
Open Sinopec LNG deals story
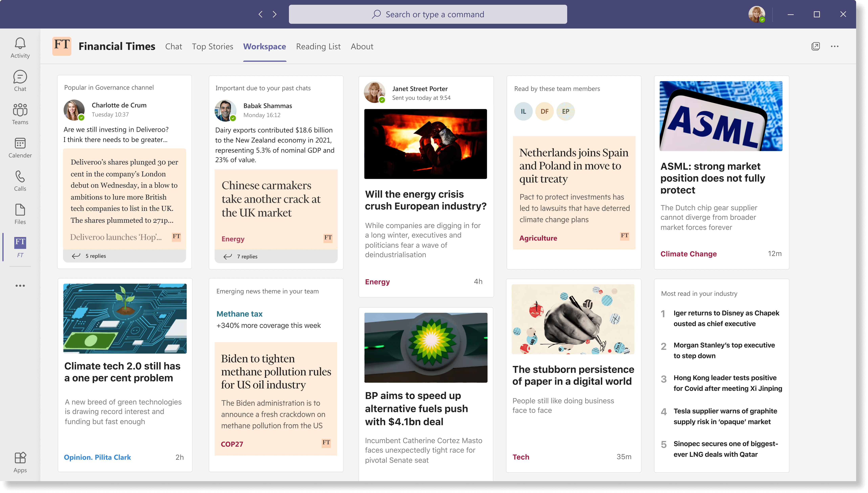tap(725, 449)
